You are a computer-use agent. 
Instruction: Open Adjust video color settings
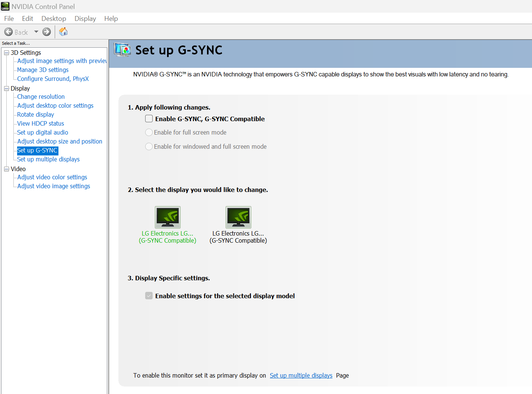52,177
